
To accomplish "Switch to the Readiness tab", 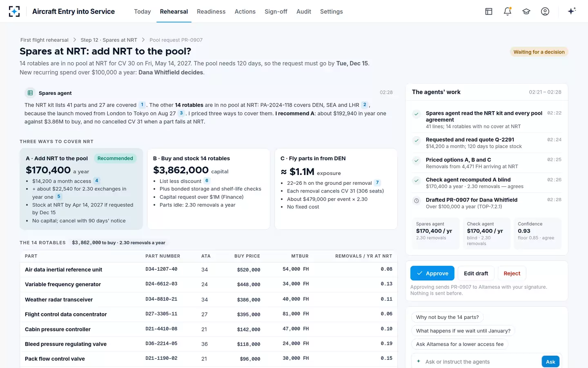I will [x=211, y=11].
